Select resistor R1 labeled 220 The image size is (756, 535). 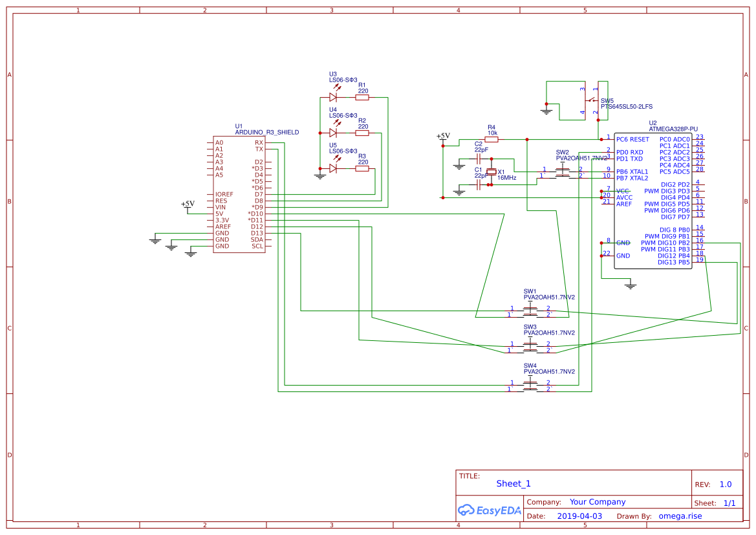362,96
